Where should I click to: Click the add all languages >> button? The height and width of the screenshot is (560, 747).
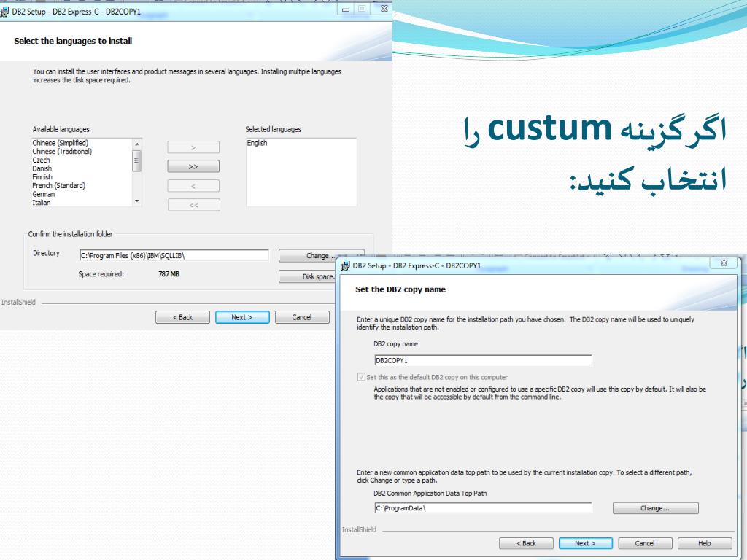tap(193, 166)
